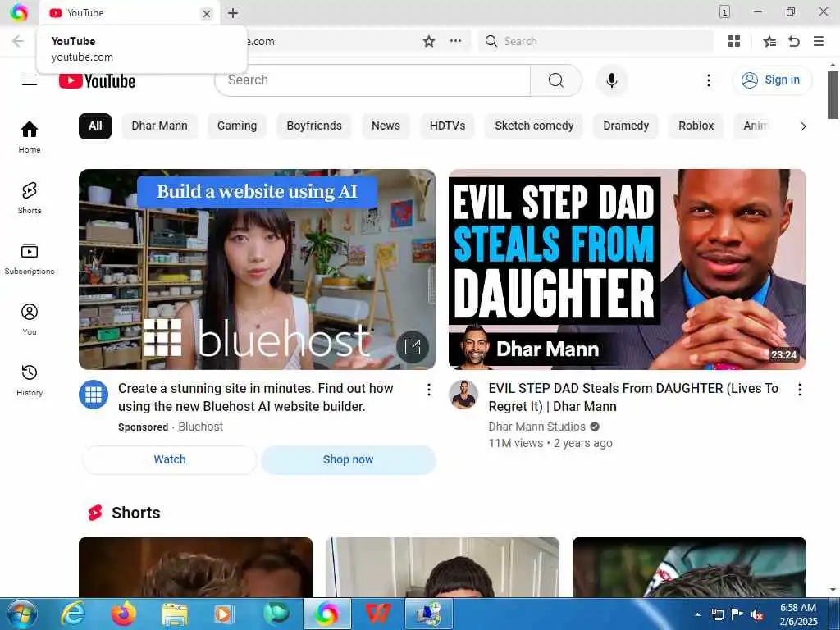This screenshot has height=630, width=840.
Task: Open options menu for Dhar Mann video
Action: pyautogui.click(x=799, y=390)
